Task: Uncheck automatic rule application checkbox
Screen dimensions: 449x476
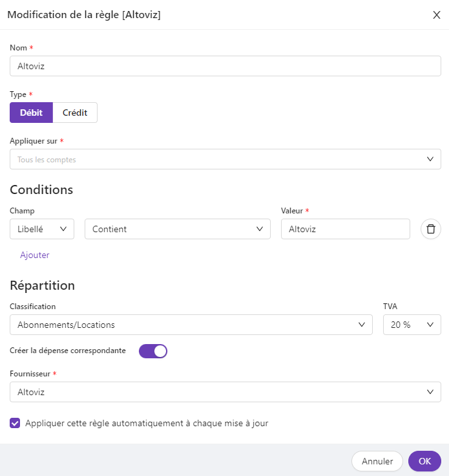Action: pyautogui.click(x=15, y=424)
